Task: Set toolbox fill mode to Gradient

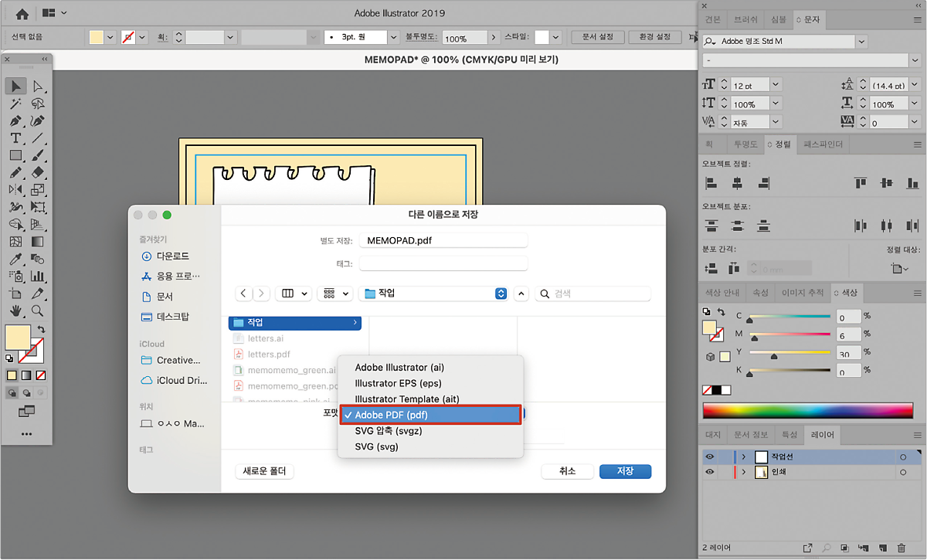Action: (26, 375)
